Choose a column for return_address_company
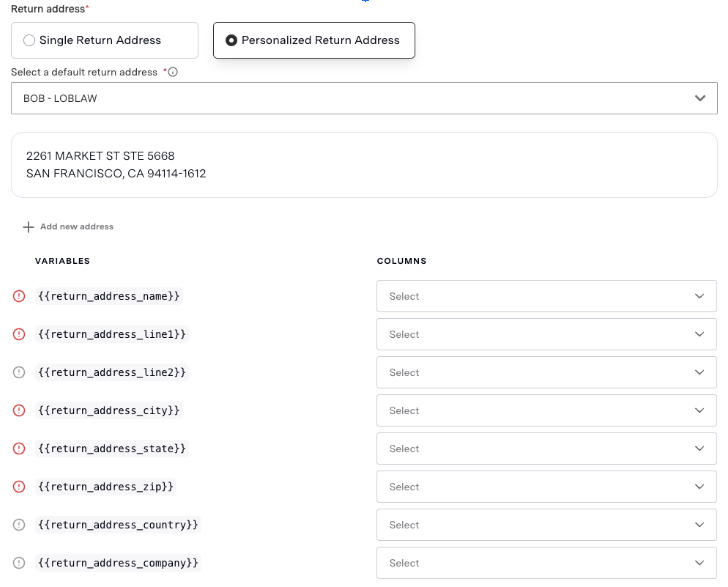728x587 pixels. click(546, 563)
